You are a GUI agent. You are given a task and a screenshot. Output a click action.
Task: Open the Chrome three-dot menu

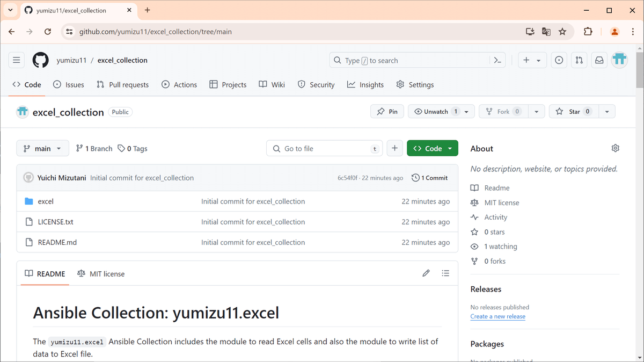tap(632, 32)
